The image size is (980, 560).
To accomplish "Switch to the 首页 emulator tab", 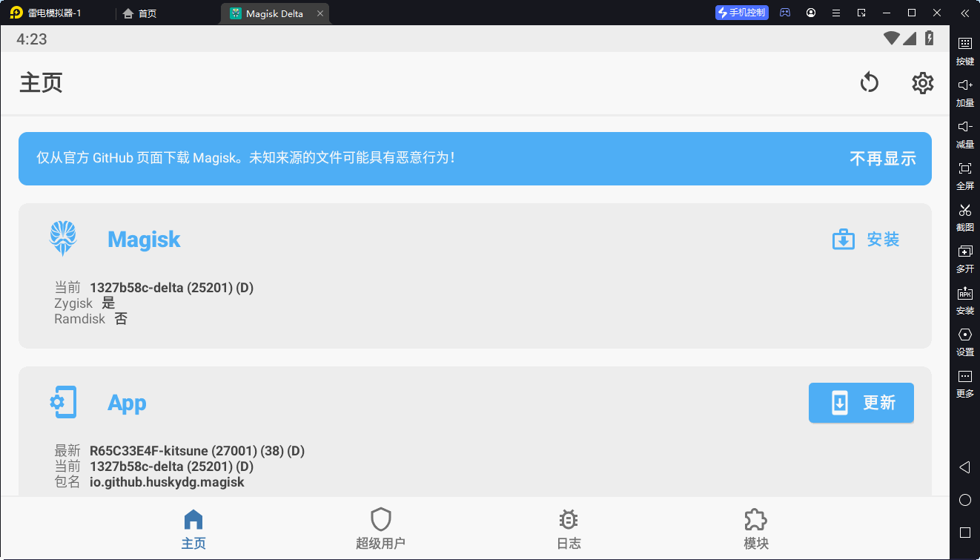I will tap(140, 13).
